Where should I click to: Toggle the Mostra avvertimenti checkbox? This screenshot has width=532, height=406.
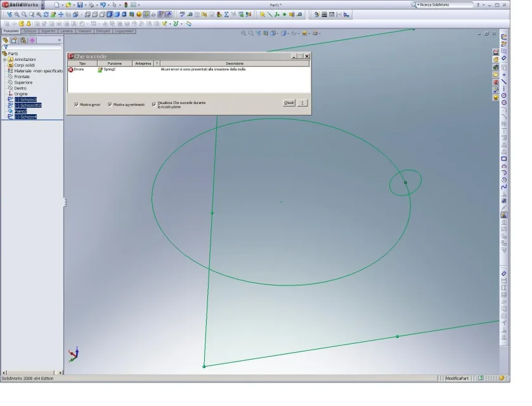point(110,105)
